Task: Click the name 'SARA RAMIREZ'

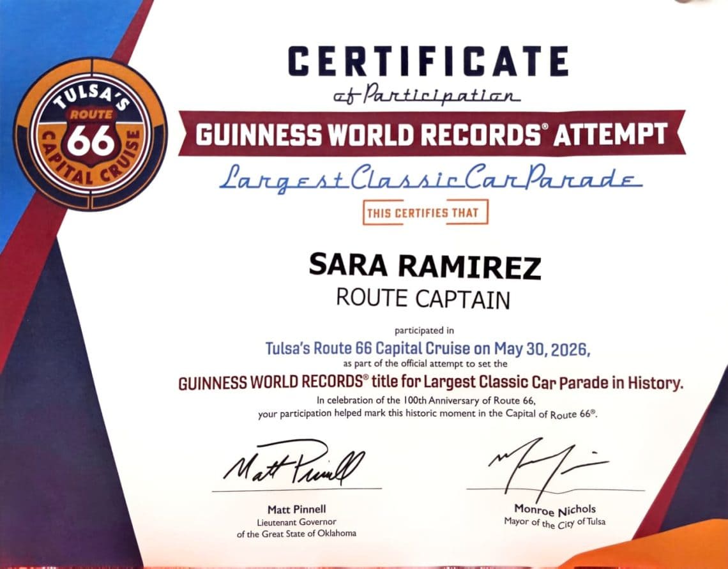Action: (425, 266)
